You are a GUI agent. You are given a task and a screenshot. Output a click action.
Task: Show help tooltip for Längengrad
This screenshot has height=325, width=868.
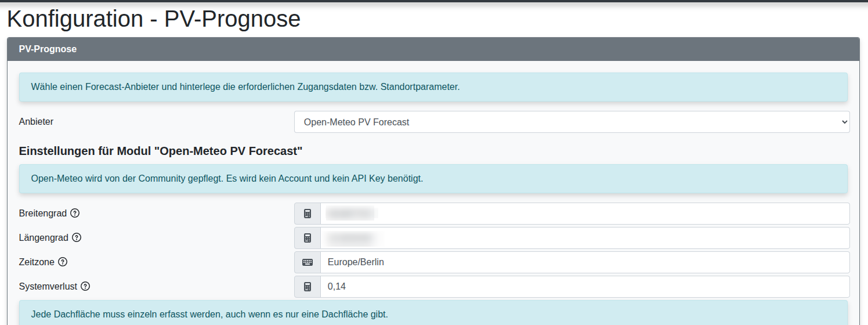pos(77,237)
